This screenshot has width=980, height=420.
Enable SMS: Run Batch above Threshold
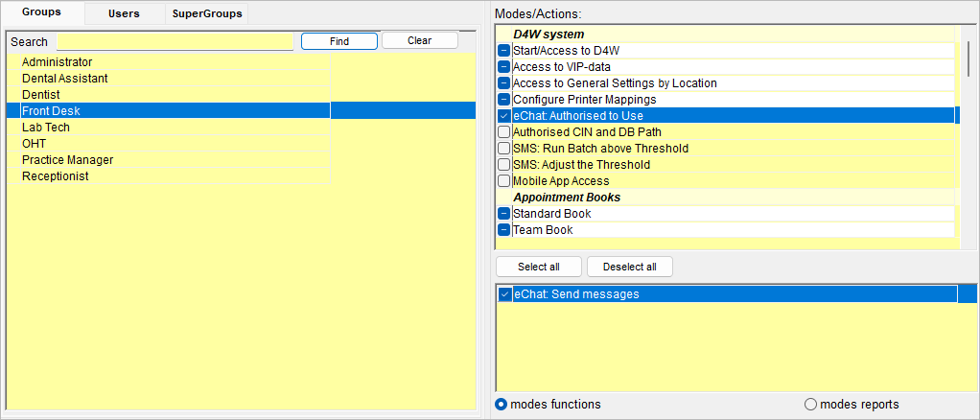(503, 148)
